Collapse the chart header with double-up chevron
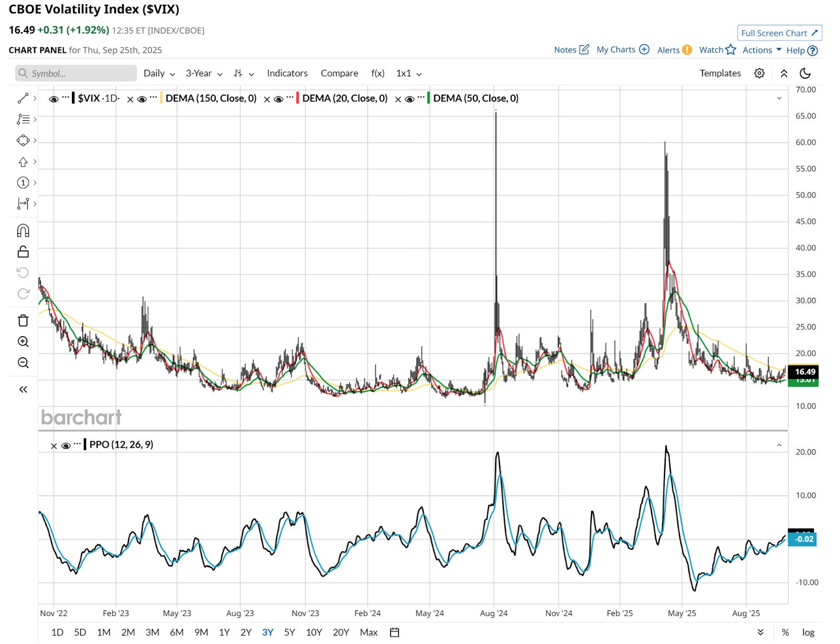The image size is (840, 644). [784, 73]
